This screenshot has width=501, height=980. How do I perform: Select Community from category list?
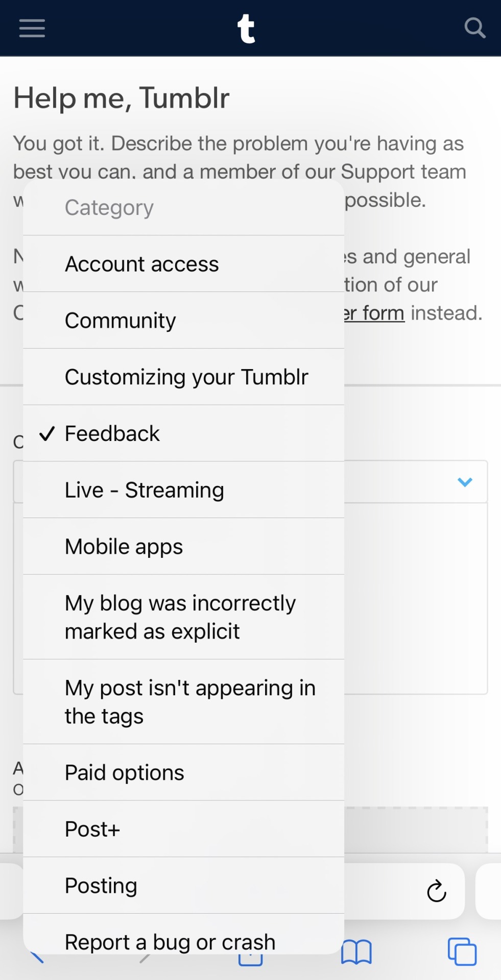tap(121, 321)
